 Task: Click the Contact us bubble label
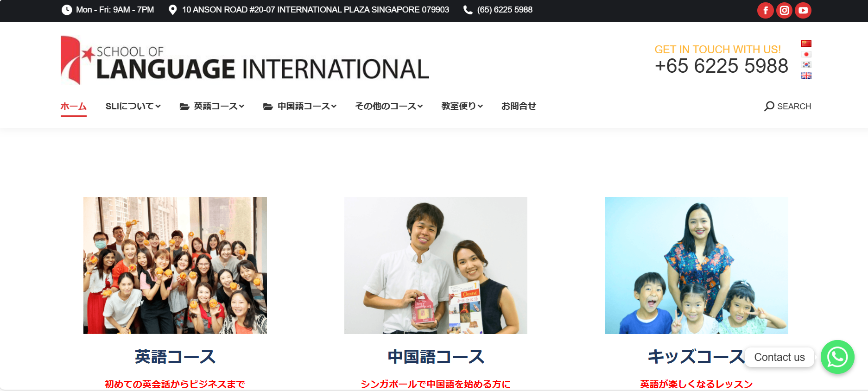tap(779, 357)
